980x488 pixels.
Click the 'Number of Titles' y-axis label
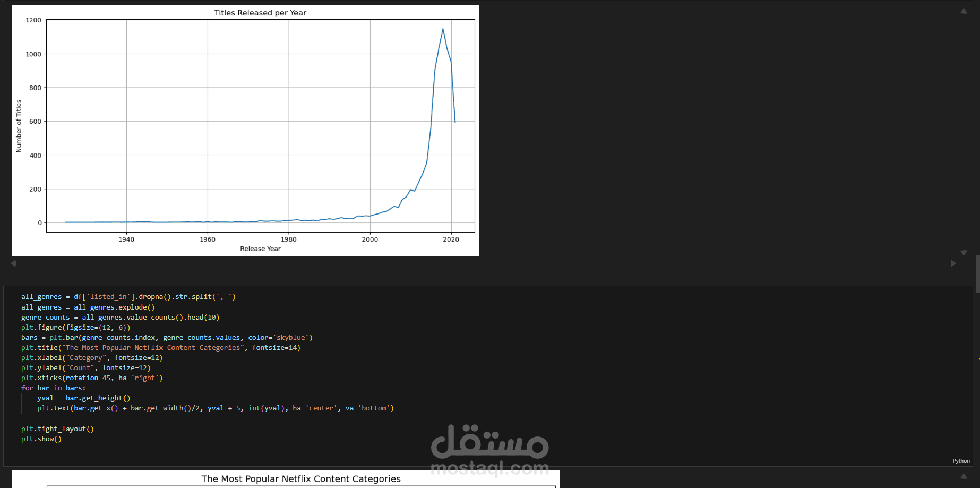point(19,126)
